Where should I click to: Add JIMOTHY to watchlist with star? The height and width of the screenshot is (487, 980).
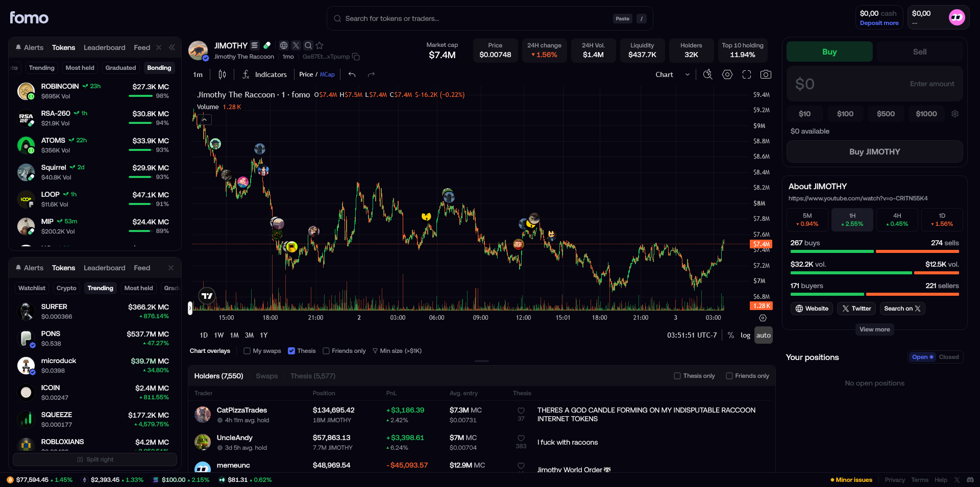(320, 45)
